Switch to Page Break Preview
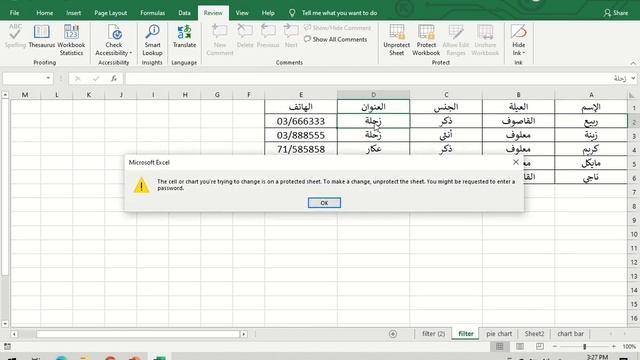 540,347
